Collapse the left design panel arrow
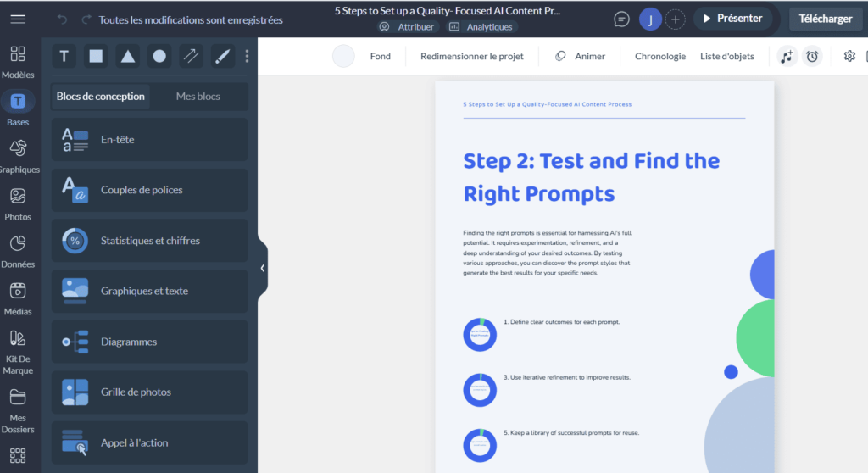Image resolution: width=868 pixels, height=473 pixels. coord(263,268)
